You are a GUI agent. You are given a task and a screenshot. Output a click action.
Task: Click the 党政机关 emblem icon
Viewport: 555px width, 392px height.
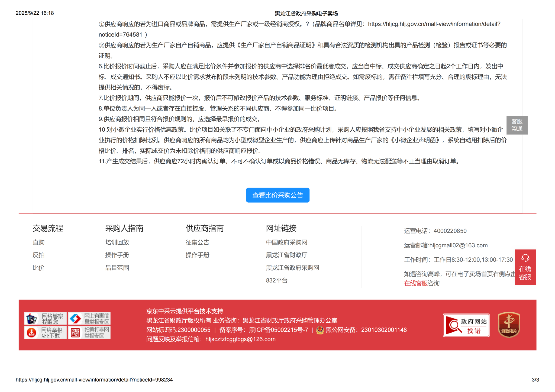click(509, 325)
